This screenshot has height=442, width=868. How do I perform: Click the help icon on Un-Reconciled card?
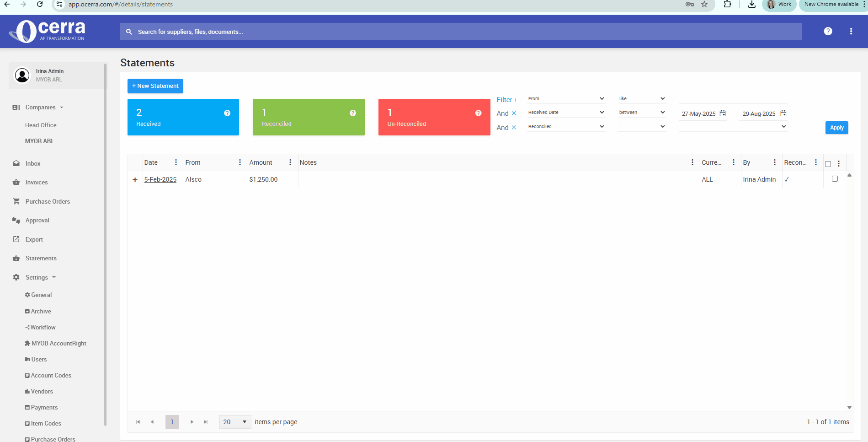pyautogui.click(x=479, y=113)
